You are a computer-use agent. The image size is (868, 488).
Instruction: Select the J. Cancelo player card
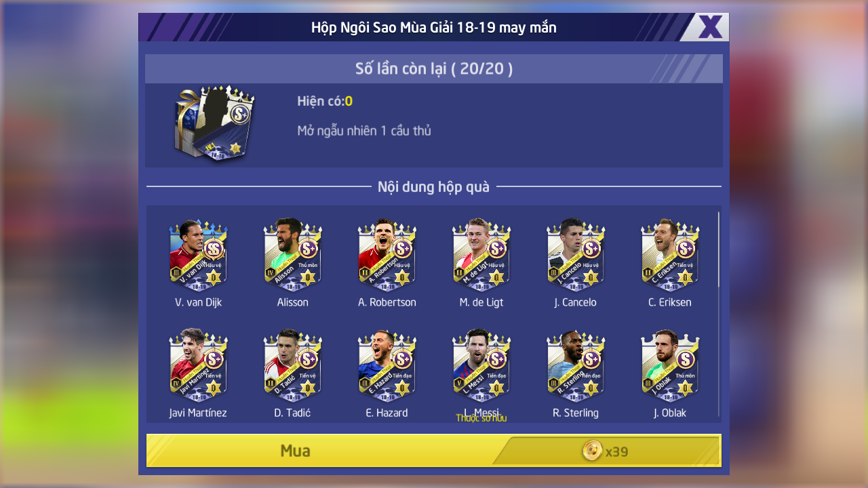575,255
